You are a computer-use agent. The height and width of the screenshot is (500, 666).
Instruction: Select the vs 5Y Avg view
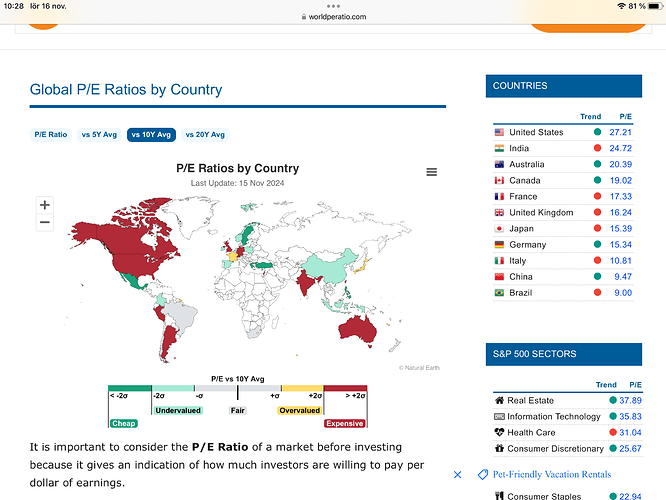coord(99,135)
